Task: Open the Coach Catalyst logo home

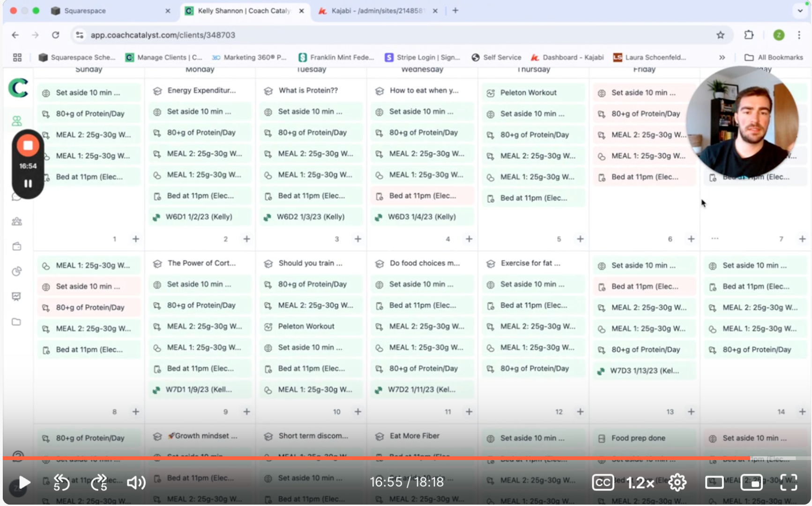Action: point(18,88)
